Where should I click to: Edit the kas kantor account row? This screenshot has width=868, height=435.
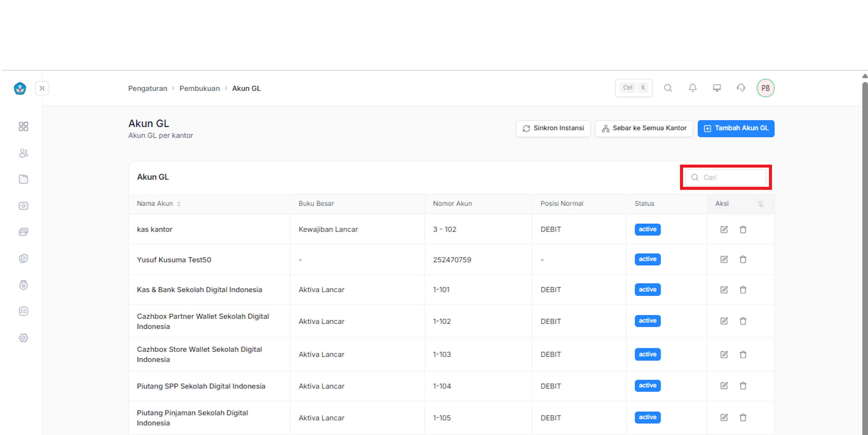724,229
